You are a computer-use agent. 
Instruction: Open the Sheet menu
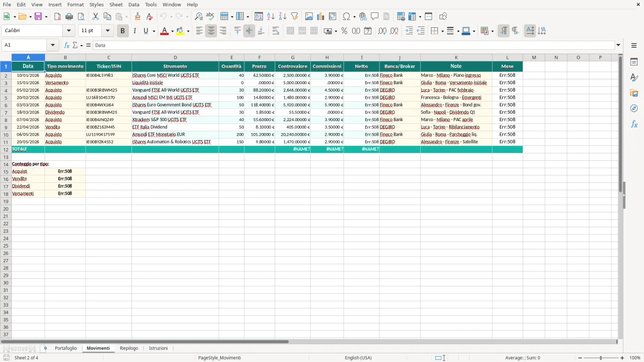tap(116, 4)
